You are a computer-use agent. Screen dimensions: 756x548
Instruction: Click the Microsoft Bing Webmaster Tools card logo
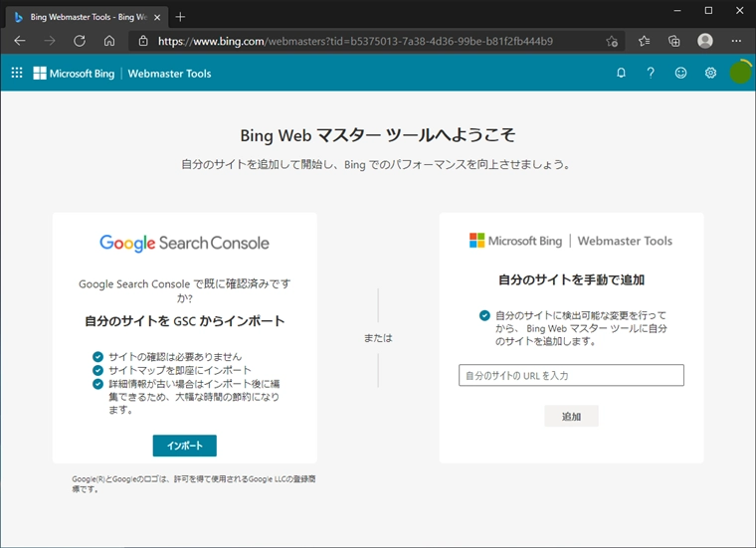tap(571, 241)
